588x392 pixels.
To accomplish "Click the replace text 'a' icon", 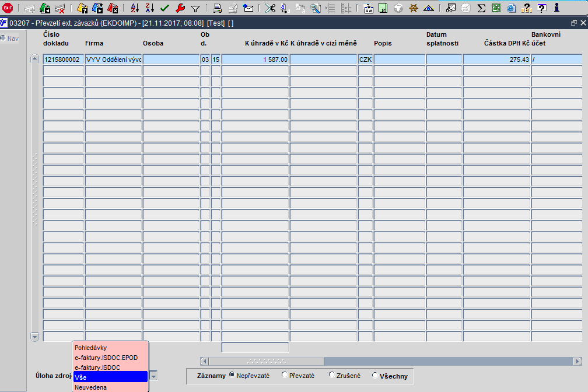I will click(x=285, y=8).
